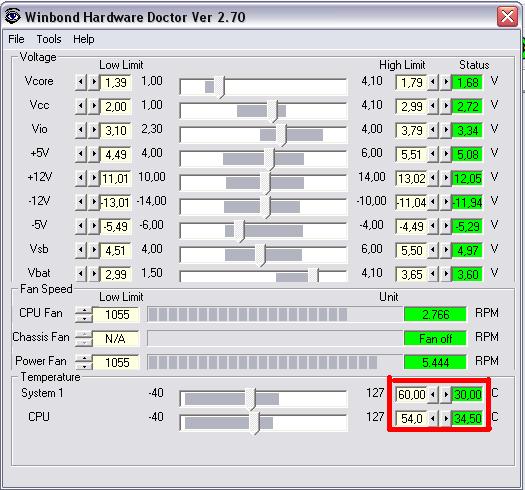Image resolution: width=525 pixels, height=490 pixels.
Task: Decrease the Vcc low limit with left arrow
Action: [81, 106]
